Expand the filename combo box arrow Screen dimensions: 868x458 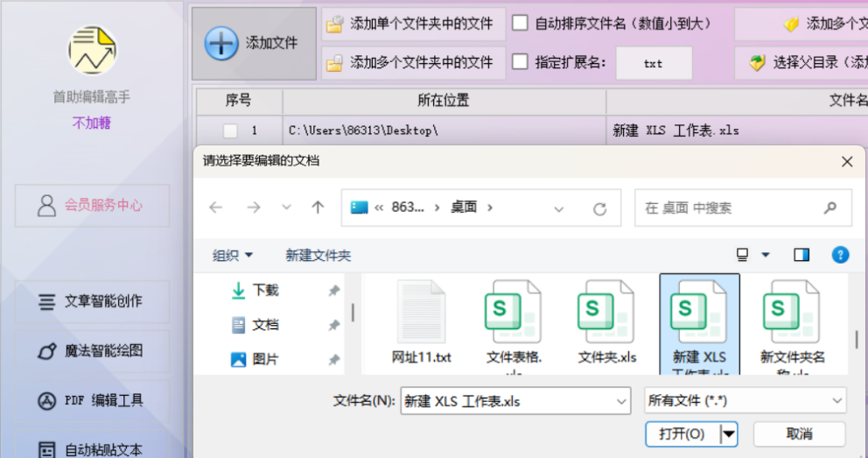click(621, 401)
